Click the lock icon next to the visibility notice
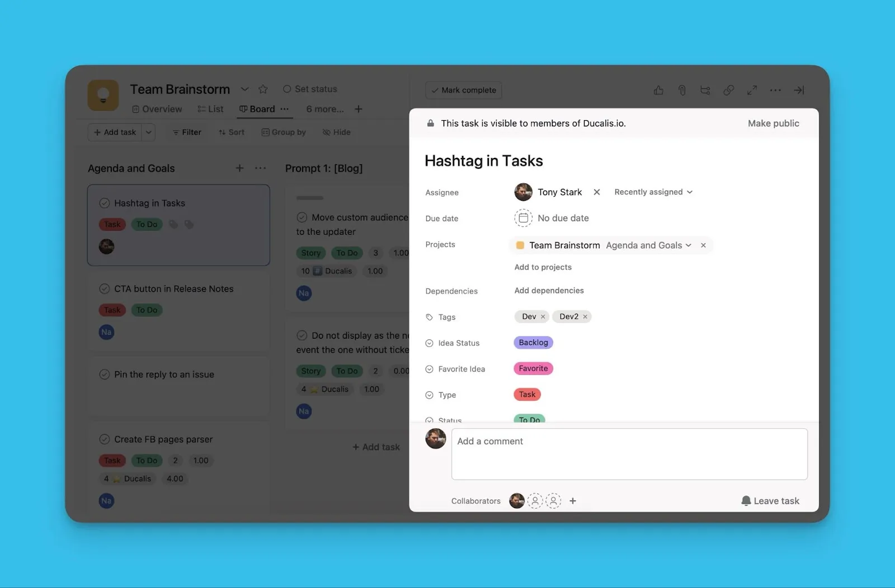The image size is (895, 588). pos(430,123)
